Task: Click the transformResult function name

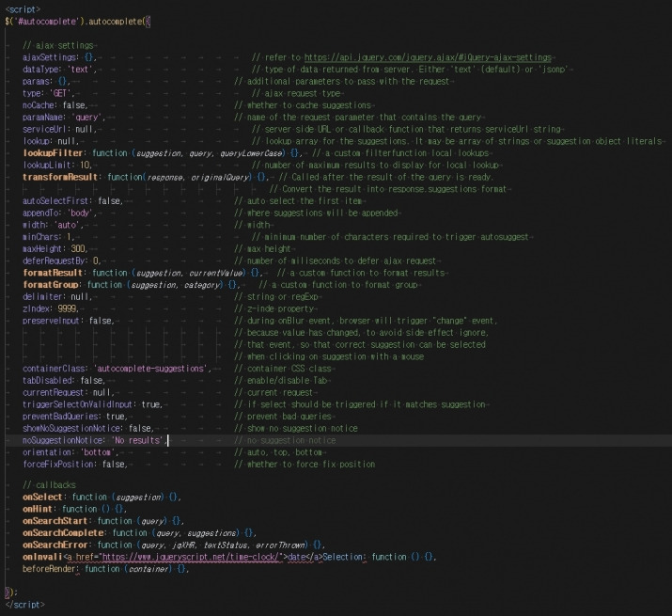Action: coord(60,177)
